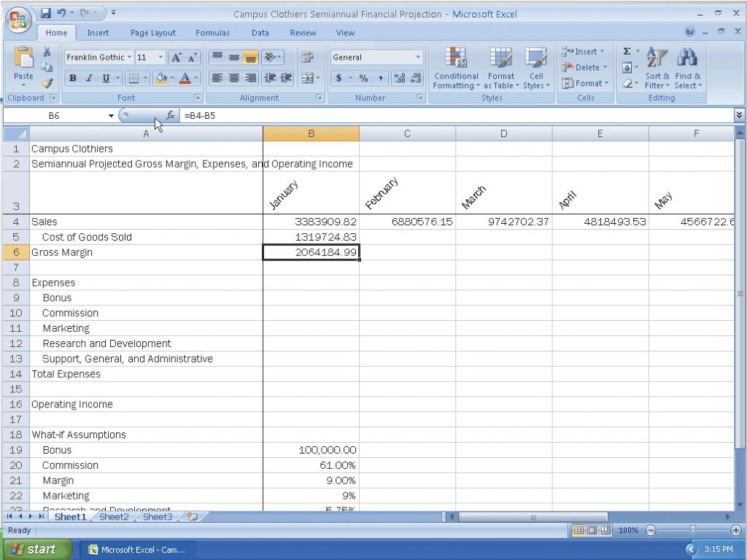This screenshot has height=560, width=747.
Task: Switch to the Page Layout ribbon tab
Action: pyautogui.click(x=153, y=33)
